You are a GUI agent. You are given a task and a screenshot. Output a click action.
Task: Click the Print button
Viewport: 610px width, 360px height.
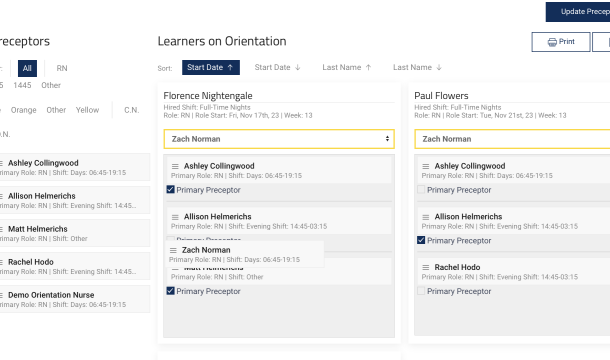(561, 42)
